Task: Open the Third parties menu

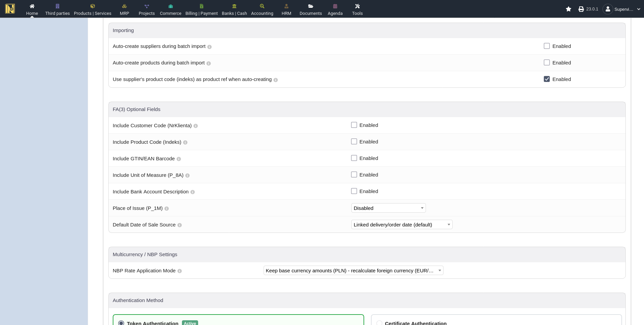Action: coord(57,9)
